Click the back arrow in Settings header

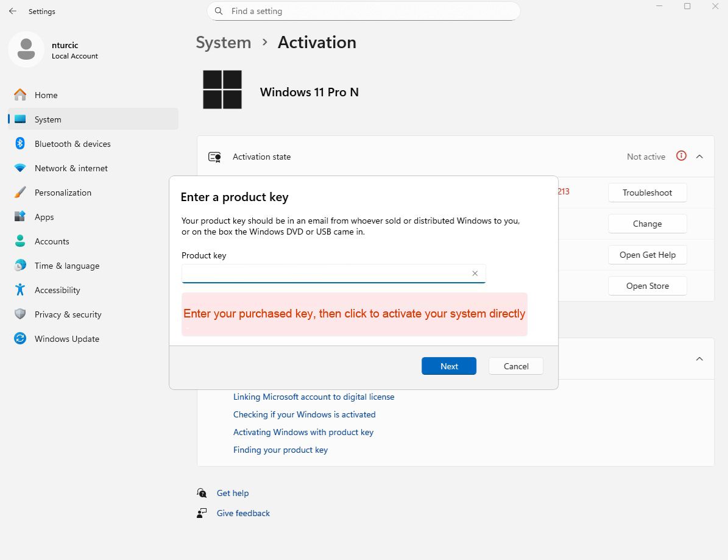12,11
